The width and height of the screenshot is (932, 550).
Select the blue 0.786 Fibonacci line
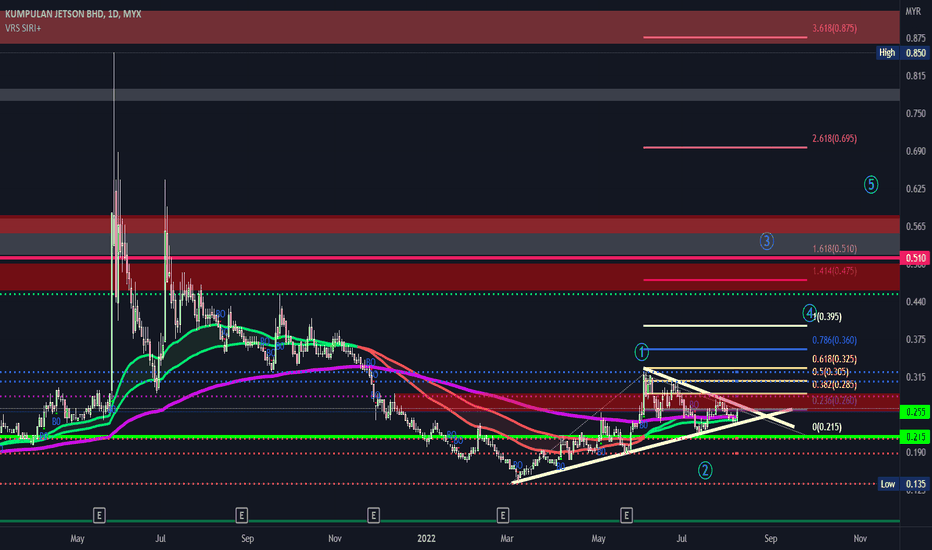(725, 349)
